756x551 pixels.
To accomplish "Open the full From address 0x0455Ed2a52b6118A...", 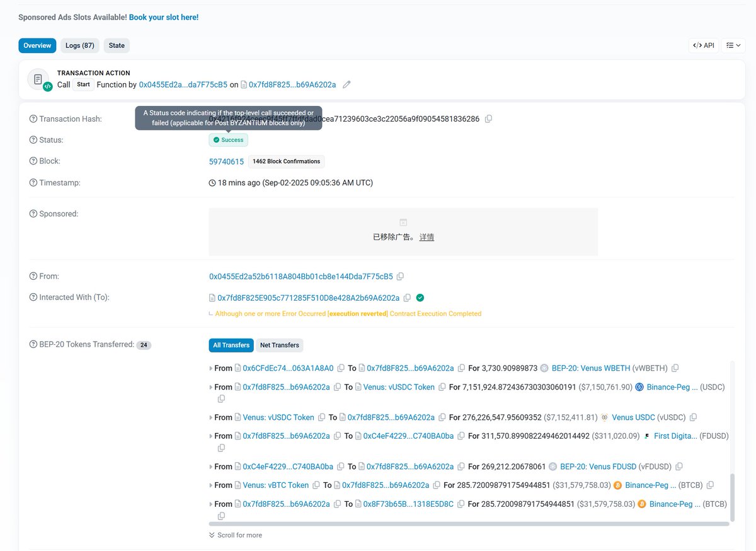I will coord(301,276).
